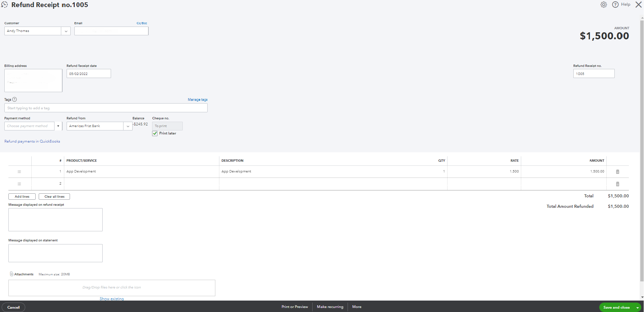Click the Cancel button
Viewport: 644px width, 312px height.
13,307
